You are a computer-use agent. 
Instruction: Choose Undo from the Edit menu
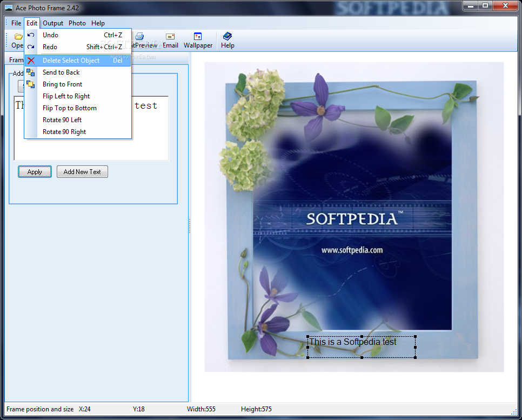click(x=78, y=35)
